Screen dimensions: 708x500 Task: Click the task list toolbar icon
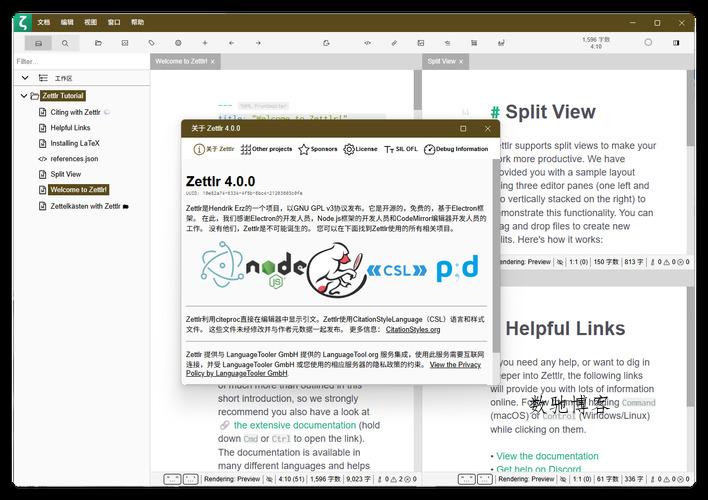click(x=447, y=43)
